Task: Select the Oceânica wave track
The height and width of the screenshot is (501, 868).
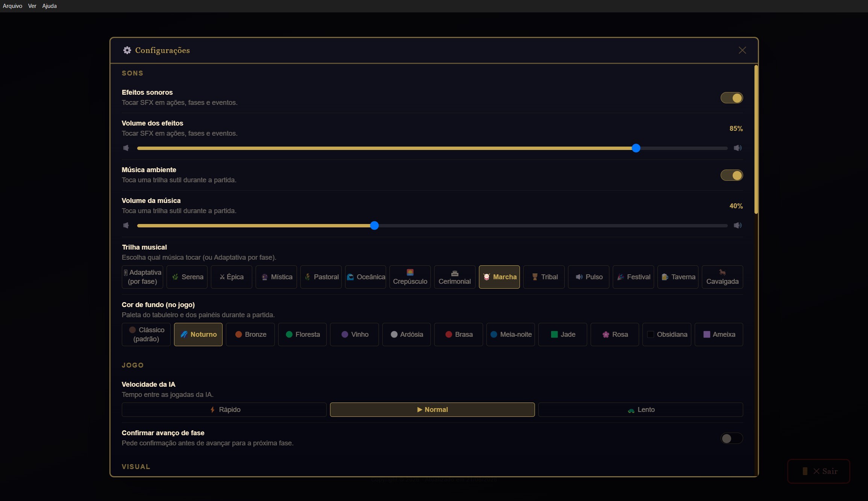Action: pos(365,277)
